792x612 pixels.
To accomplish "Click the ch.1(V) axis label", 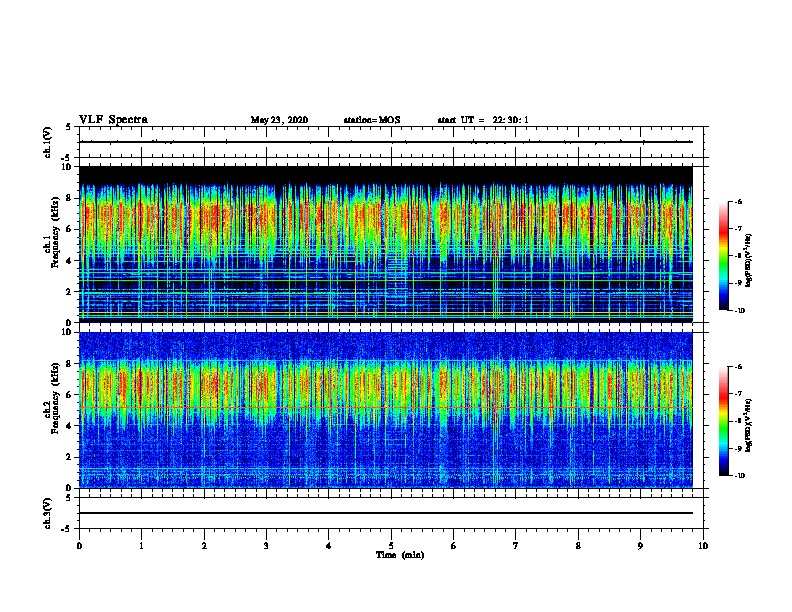I will tap(48, 142).
